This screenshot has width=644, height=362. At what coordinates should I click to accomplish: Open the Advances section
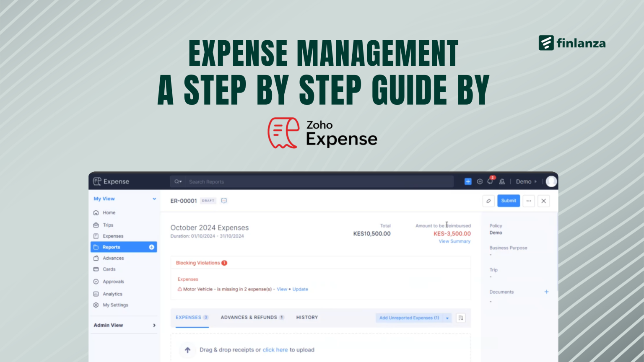[x=112, y=258]
